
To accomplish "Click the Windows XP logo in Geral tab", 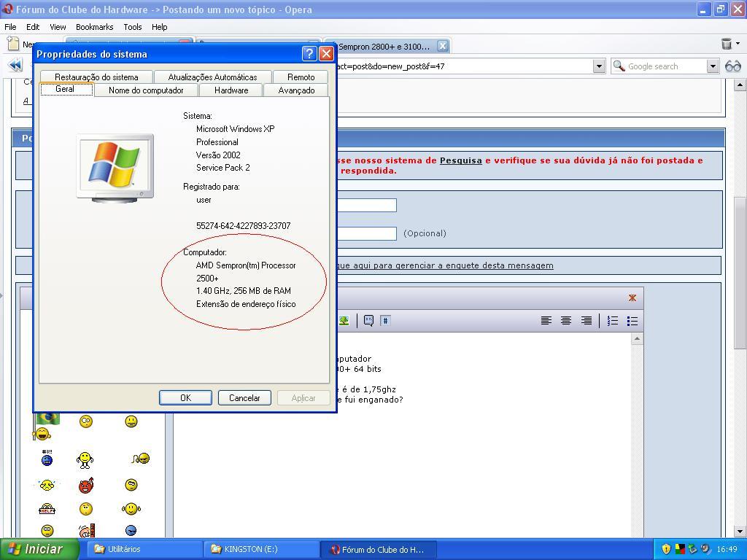I will (x=115, y=168).
